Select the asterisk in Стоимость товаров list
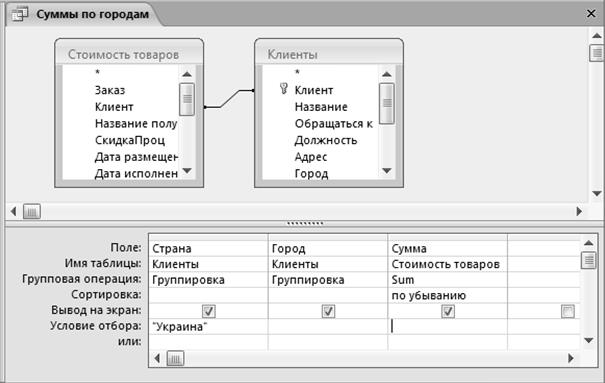605x383 pixels. (98, 72)
